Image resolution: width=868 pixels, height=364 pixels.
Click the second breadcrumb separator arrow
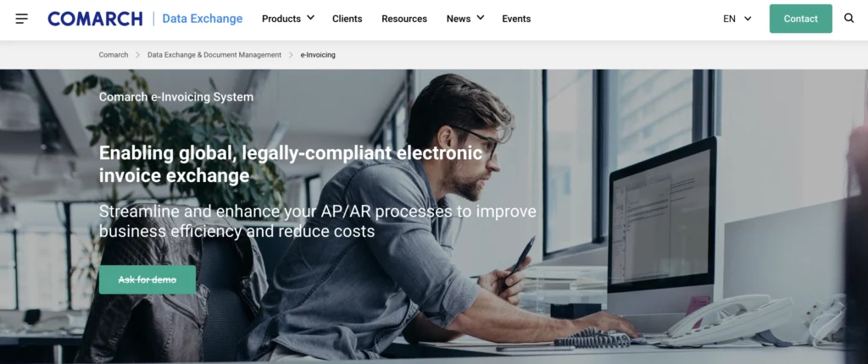click(291, 55)
